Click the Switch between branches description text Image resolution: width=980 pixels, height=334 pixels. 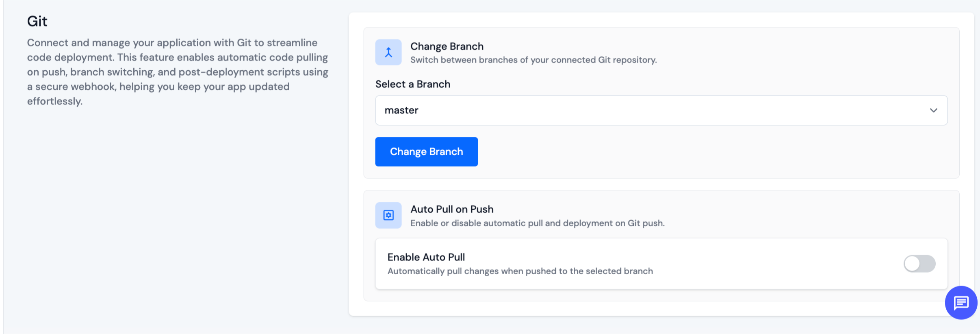[x=533, y=60]
